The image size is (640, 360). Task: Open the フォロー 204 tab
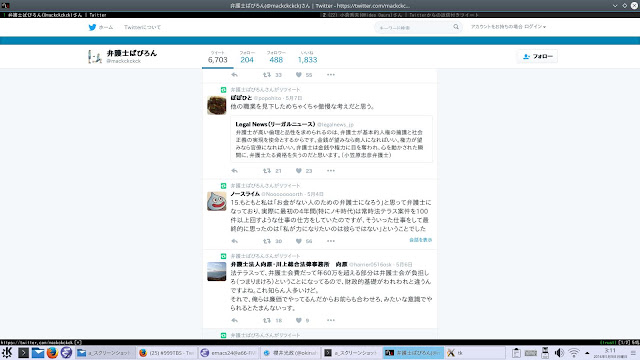[x=247, y=57]
